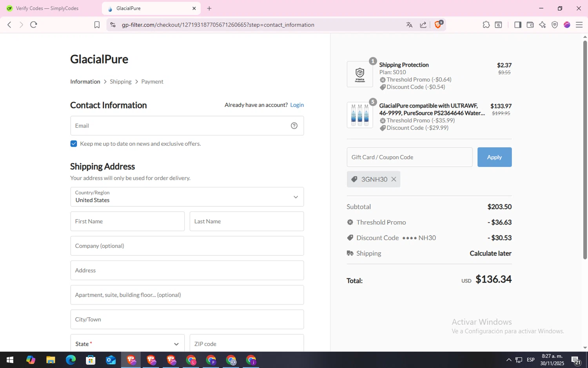The width and height of the screenshot is (588, 368).
Task: Click the browser forward arrow
Action: click(21, 25)
